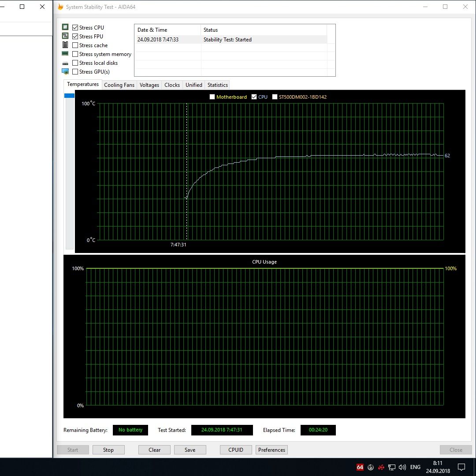The width and height of the screenshot is (476, 476).
Task: Click the AIDA64 flame icon in title bar
Action: click(x=60, y=7)
